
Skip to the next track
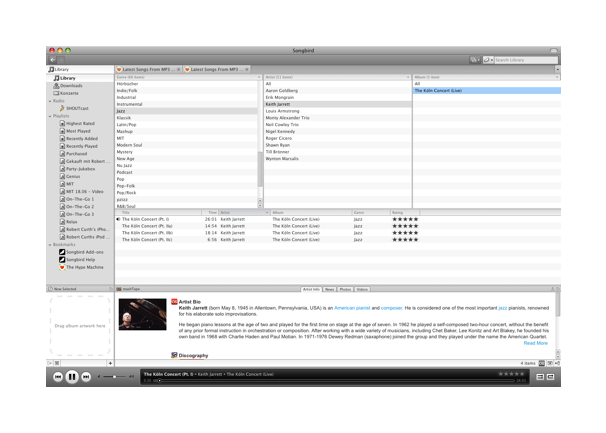pyautogui.click(x=86, y=377)
